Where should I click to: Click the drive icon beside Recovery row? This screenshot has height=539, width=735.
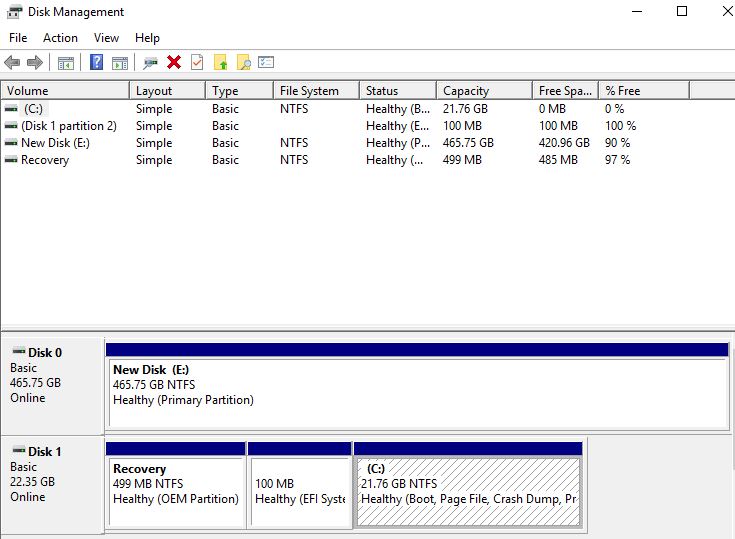(x=11, y=160)
